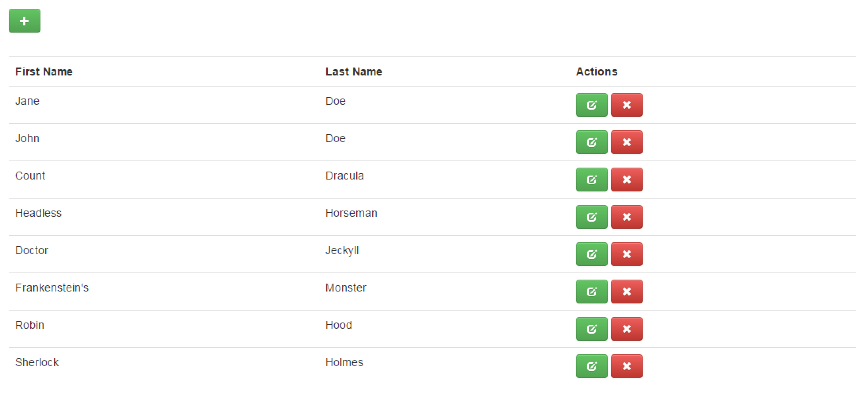Click the Last Name column header

(x=353, y=71)
